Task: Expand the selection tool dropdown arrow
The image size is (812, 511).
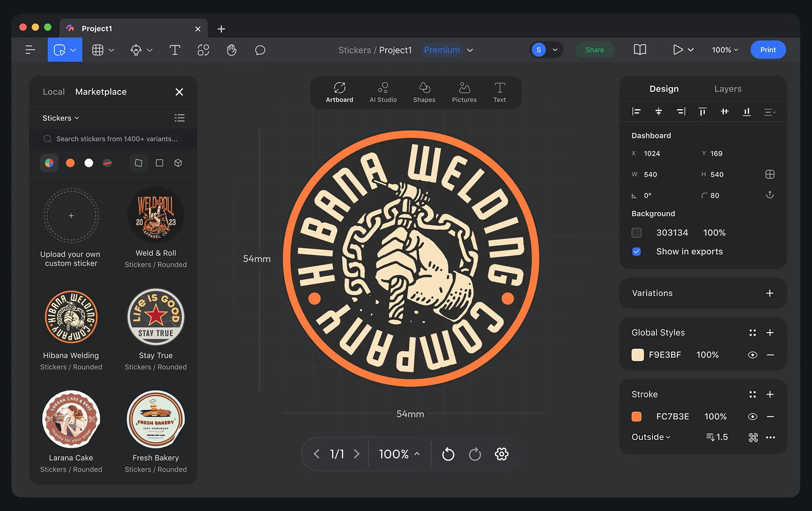Action: click(x=73, y=50)
